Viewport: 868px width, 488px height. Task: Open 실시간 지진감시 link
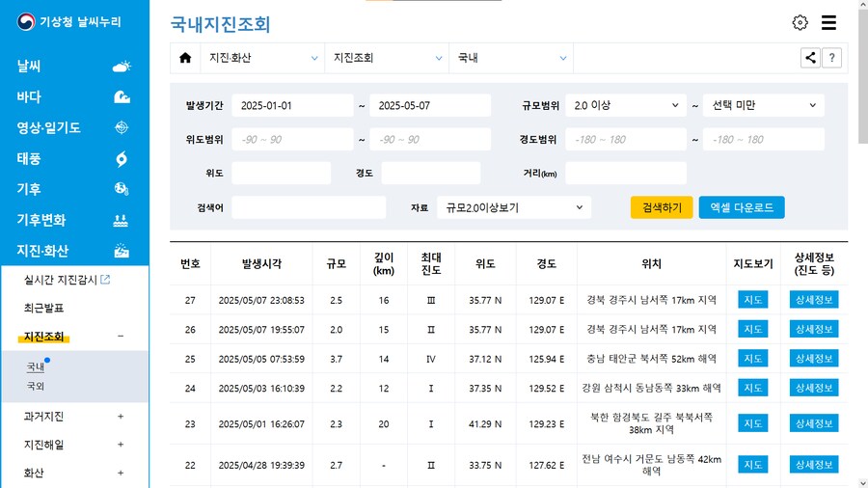pos(61,280)
